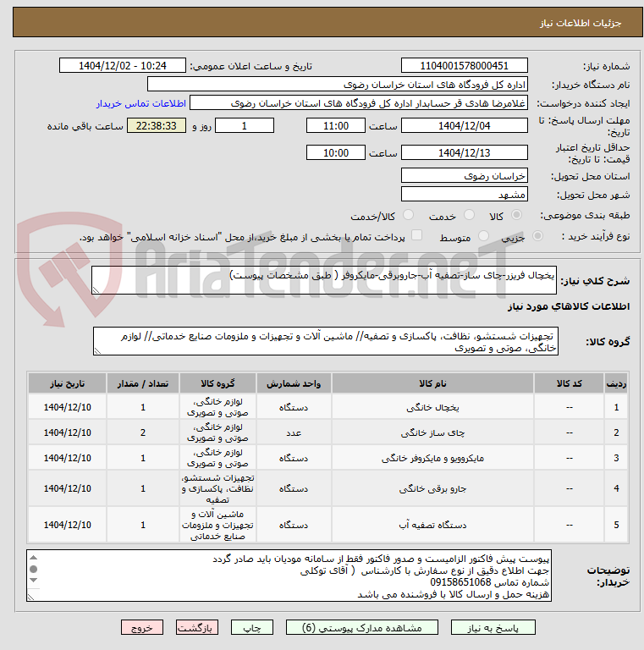Click date 1404/12/10 in یخچال خانگی row
Screen dimensions: 644x650
pos(67,407)
